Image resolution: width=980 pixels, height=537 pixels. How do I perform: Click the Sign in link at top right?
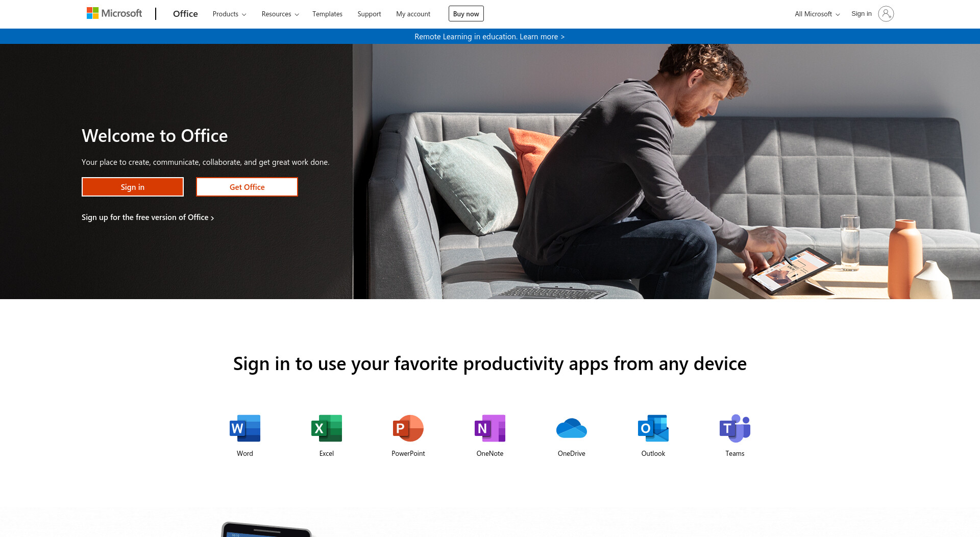click(x=862, y=14)
